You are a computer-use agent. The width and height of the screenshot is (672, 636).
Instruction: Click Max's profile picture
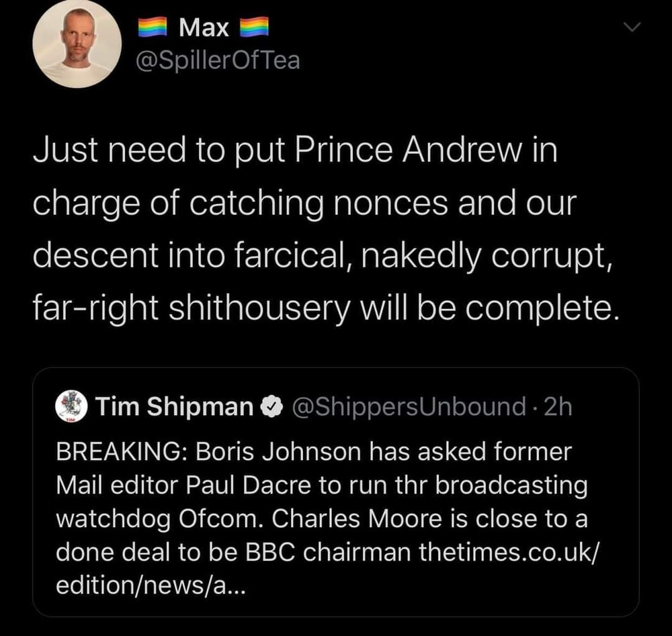(76, 44)
